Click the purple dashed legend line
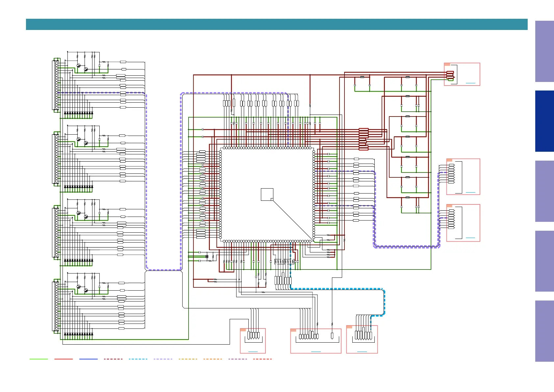Screen dimensions: 554x392 238,359
